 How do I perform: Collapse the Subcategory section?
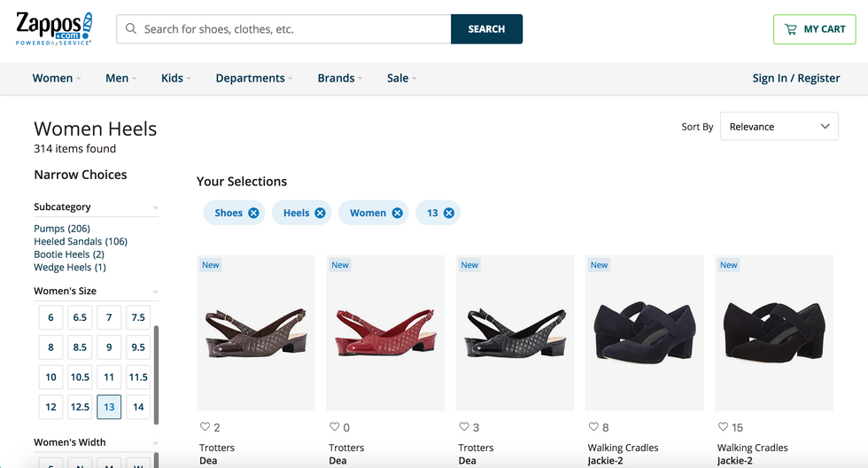click(x=155, y=208)
